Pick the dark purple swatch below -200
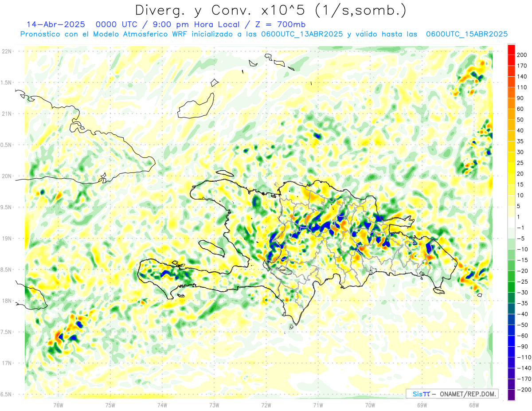 click(511, 395)
